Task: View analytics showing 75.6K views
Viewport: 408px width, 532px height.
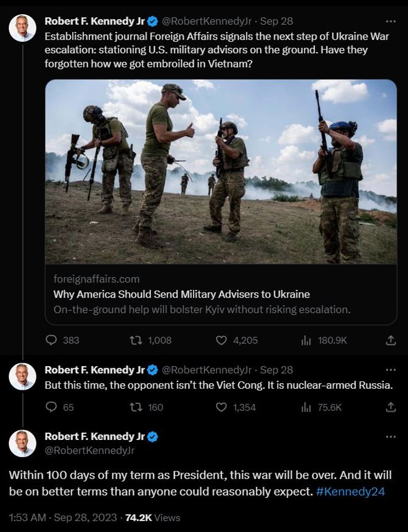Action: 307,407
